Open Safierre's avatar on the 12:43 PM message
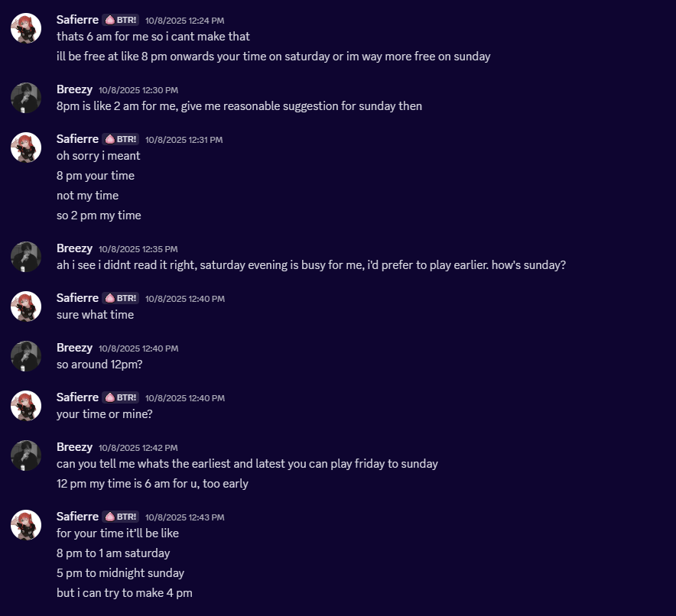Image resolution: width=676 pixels, height=616 pixels. (x=26, y=525)
